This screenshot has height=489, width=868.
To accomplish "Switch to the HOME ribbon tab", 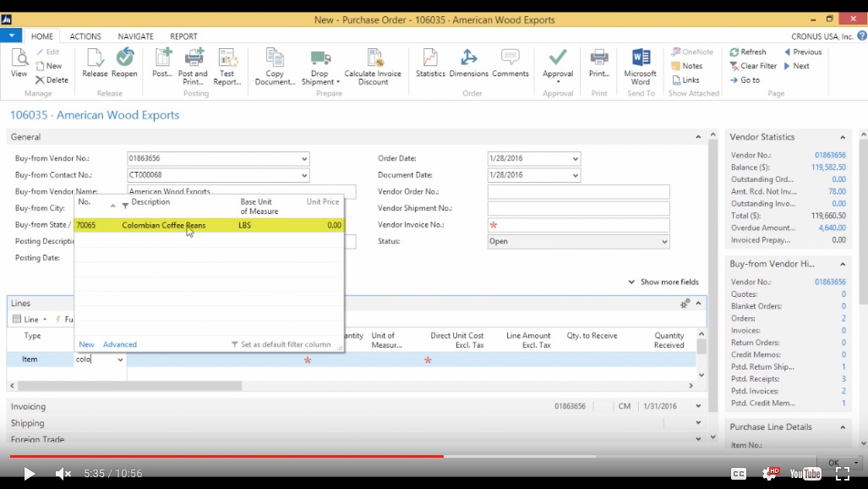I will (42, 36).
